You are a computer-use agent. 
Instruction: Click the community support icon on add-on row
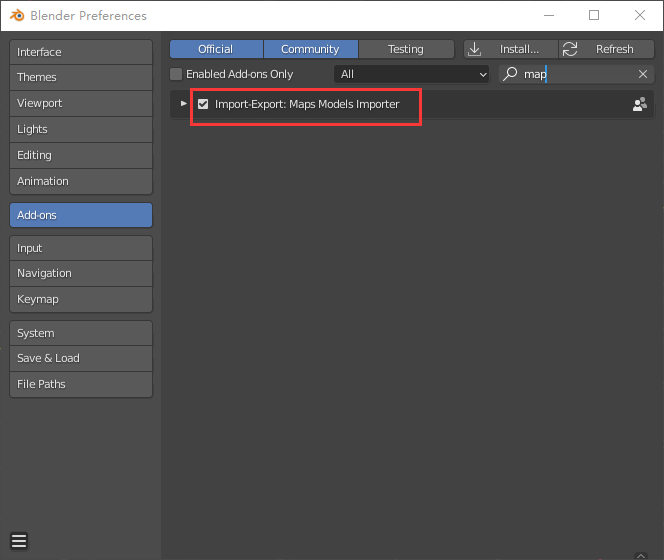coord(639,104)
